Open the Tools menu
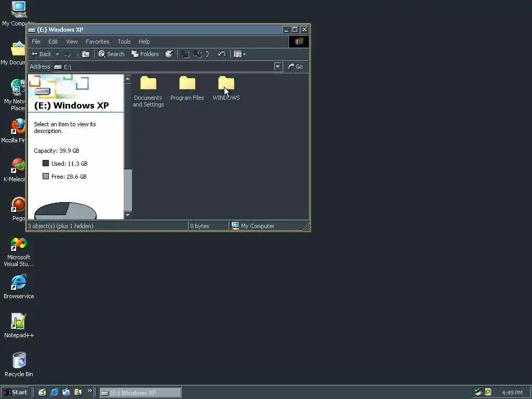This screenshot has width=532, height=399. 124,42
